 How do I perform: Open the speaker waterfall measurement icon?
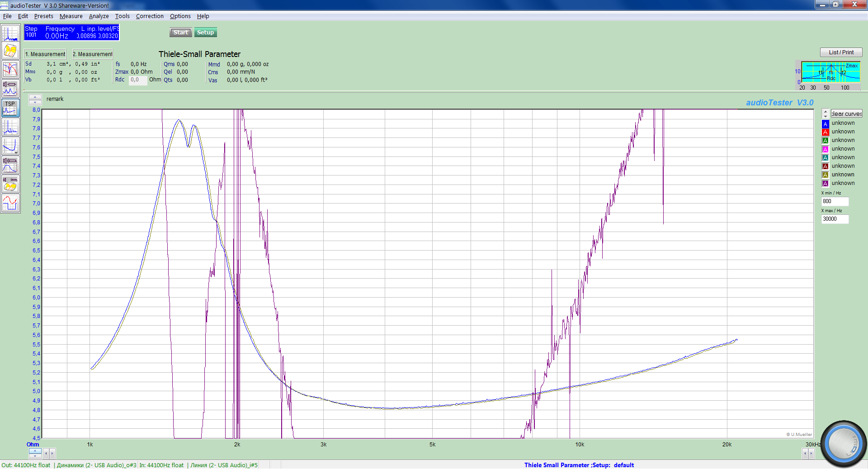[10, 184]
